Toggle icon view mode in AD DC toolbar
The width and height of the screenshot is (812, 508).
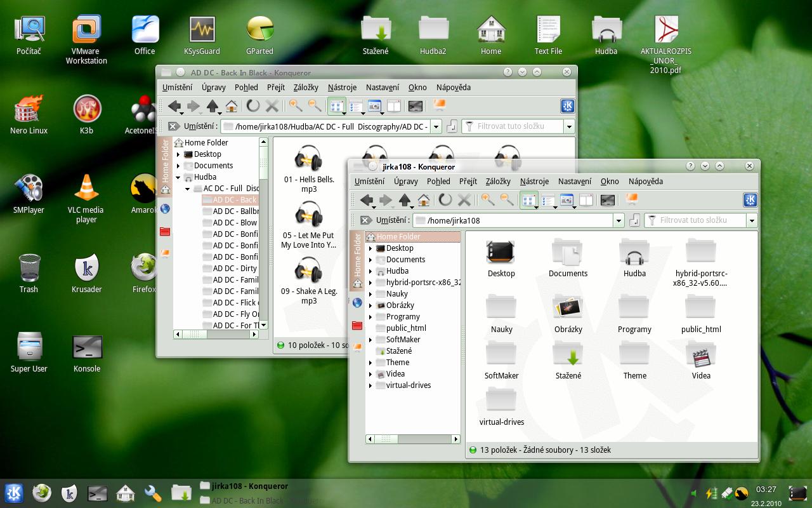(x=336, y=106)
